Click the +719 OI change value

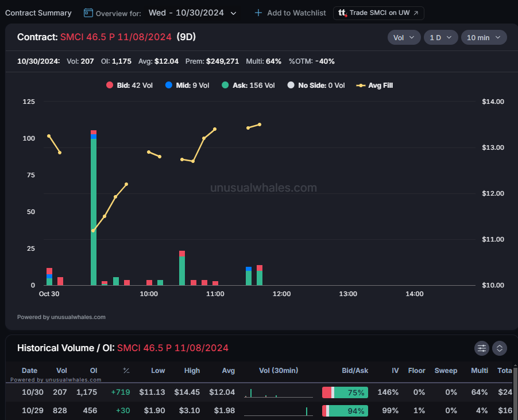tap(120, 392)
